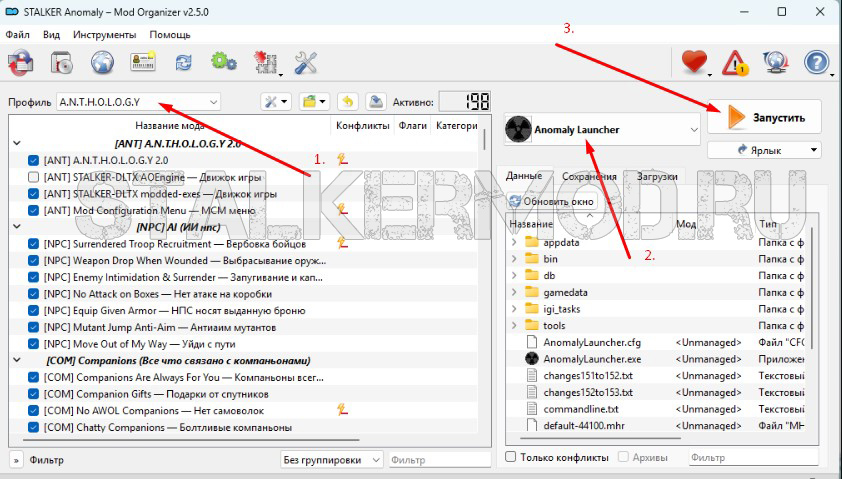
Task: Open the Без группировки grouping dropdown
Action: point(332,460)
